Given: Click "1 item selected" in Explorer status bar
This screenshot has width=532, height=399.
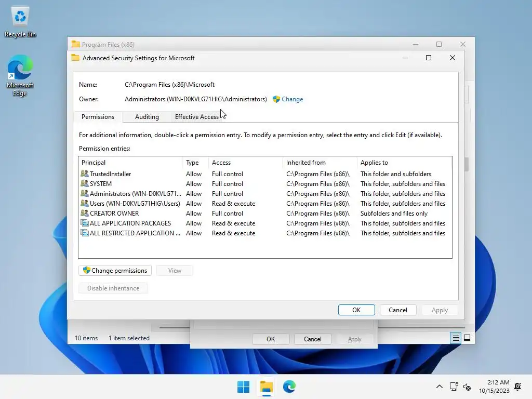Looking at the screenshot, I should pos(129,338).
